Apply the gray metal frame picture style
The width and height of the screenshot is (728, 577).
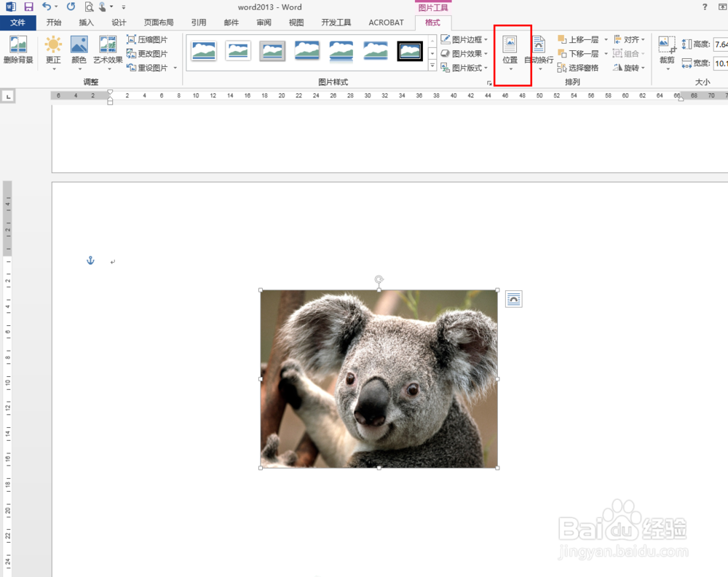(x=272, y=51)
